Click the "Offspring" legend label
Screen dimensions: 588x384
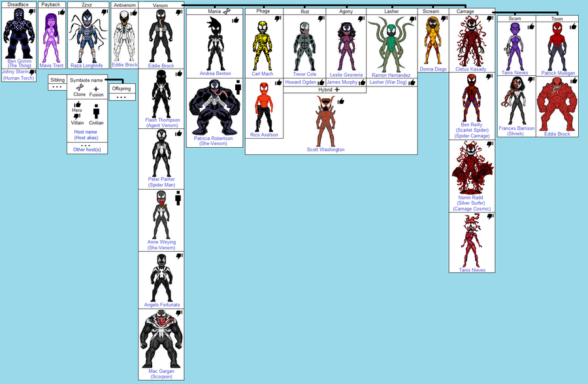tap(122, 88)
